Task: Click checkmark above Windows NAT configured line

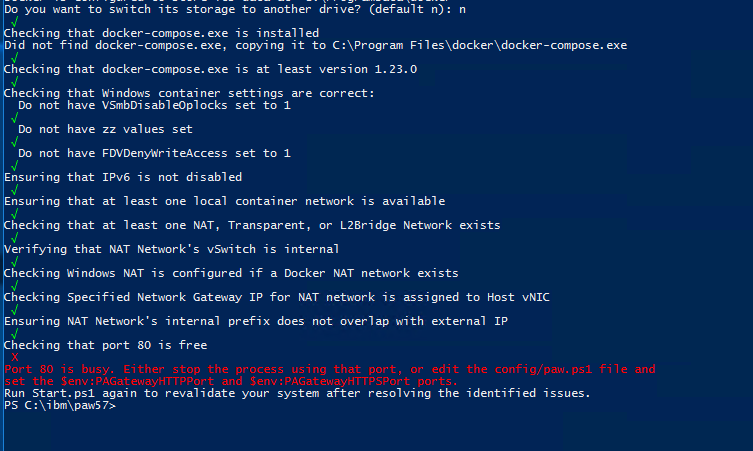Action: pyautogui.click(x=14, y=262)
